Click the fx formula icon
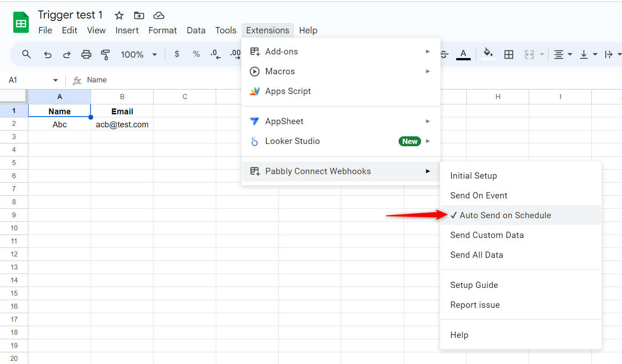Screen dimensions: 622x364 click(x=77, y=81)
